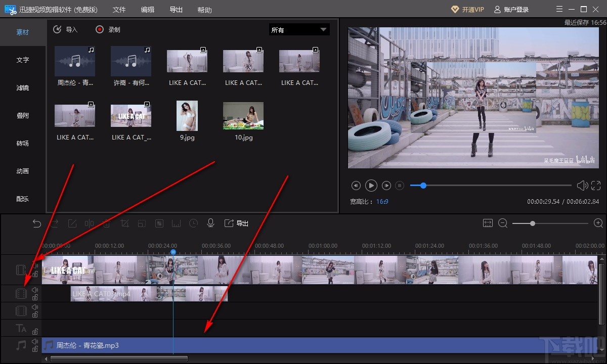This screenshot has height=364, width=607.
Task: Click the microphone voiceover icon
Action: (x=210, y=223)
